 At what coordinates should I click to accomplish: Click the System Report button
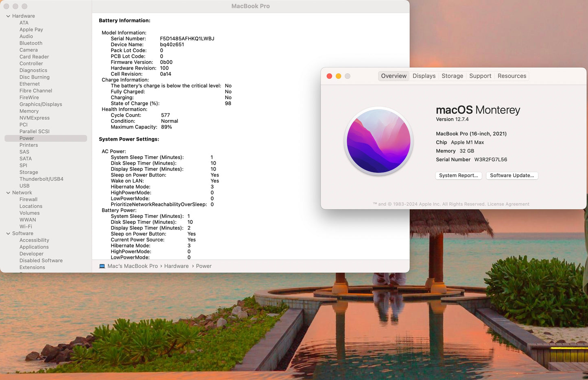[x=458, y=176]
